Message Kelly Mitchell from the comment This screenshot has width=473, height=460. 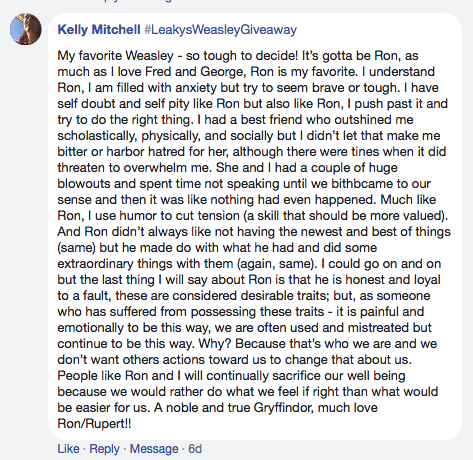point(154,449)
